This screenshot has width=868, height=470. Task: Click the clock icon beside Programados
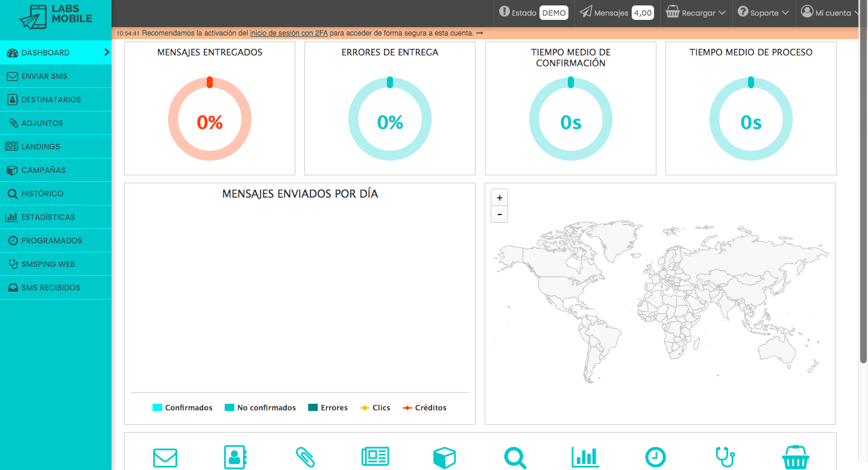tap(13, 240)
